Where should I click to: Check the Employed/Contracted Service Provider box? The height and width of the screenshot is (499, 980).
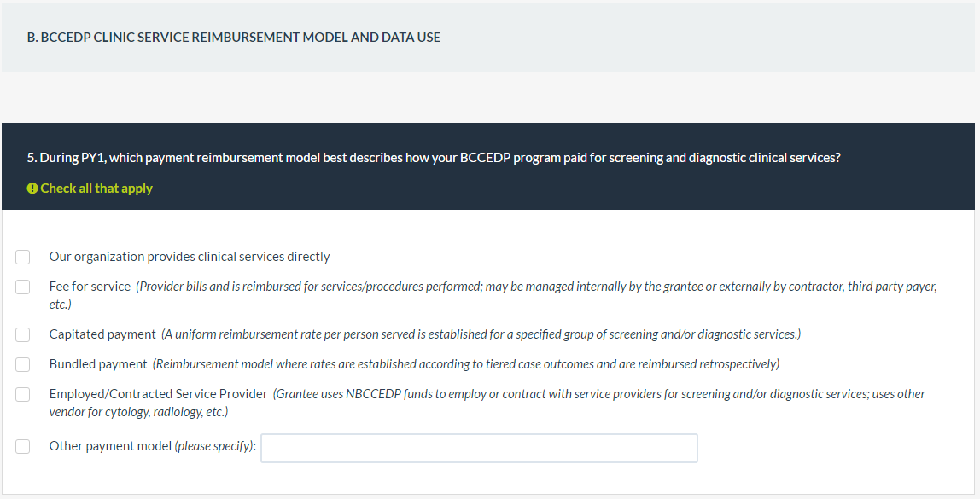(x=23, y=395)
